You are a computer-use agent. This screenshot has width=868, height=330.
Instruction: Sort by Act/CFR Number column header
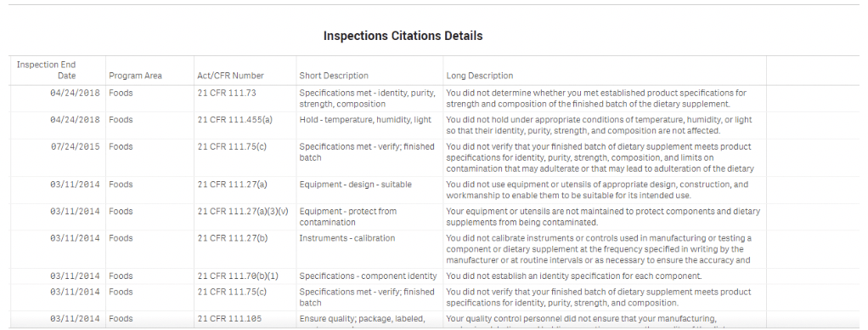pos(230,76)
